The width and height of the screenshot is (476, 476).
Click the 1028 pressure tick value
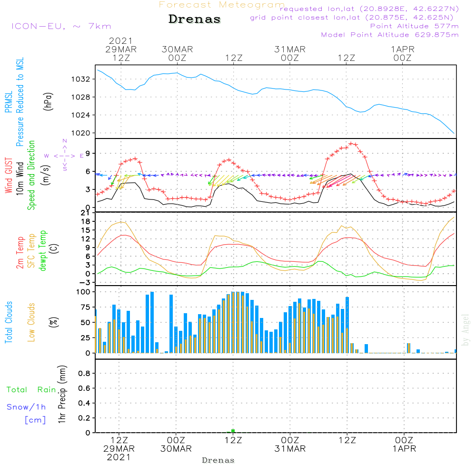[81, 97]
